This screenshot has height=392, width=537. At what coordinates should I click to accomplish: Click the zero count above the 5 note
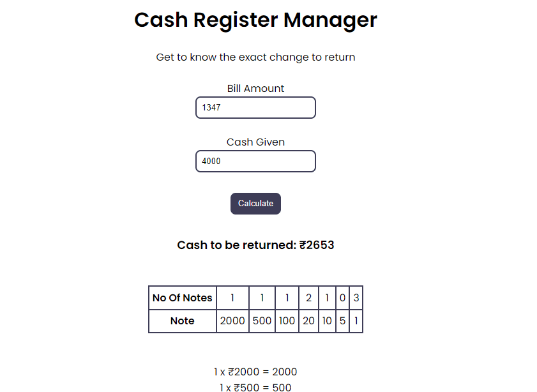(342, 298)
